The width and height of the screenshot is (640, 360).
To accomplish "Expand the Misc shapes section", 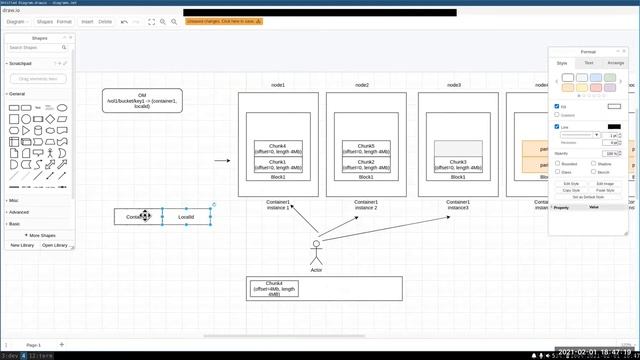I will 12,200.
